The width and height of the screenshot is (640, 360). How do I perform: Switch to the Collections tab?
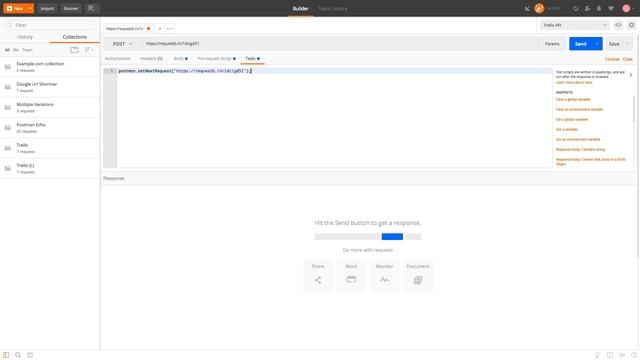[75, 37]
